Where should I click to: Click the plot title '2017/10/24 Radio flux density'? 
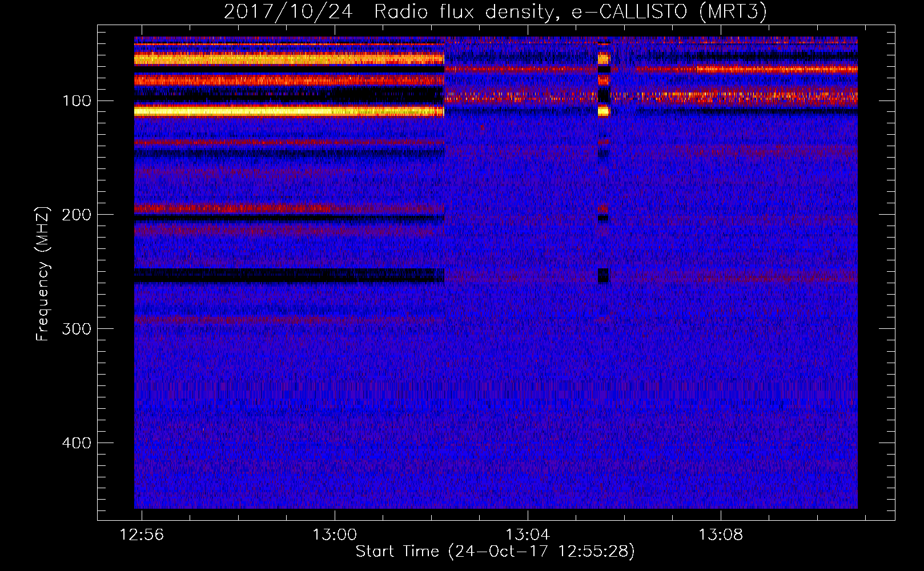(x=495, y=11)
